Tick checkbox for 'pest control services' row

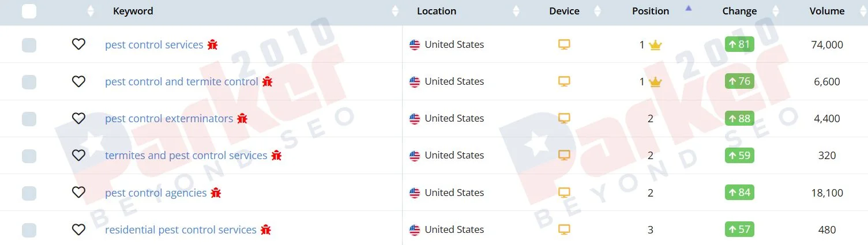pyautogui.click(x=29, y=45)
